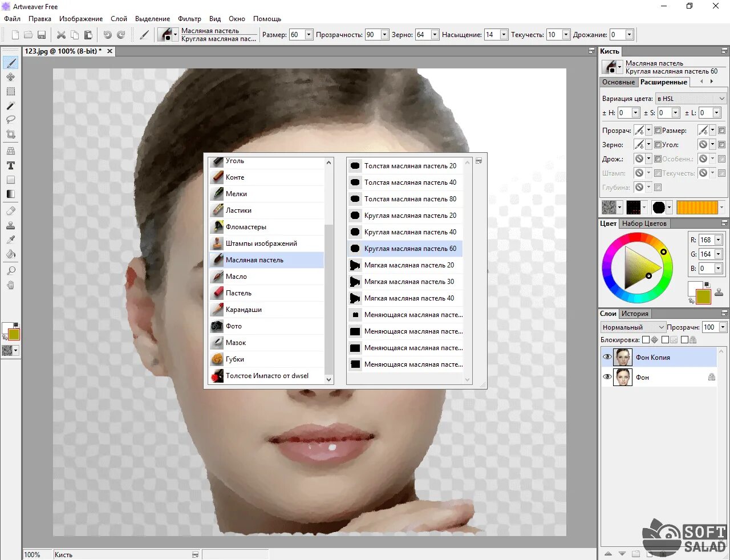Viewport: 730px width, 560px height.
Task: Select the Paint Bucket fill tool
Action: [11, 254]
